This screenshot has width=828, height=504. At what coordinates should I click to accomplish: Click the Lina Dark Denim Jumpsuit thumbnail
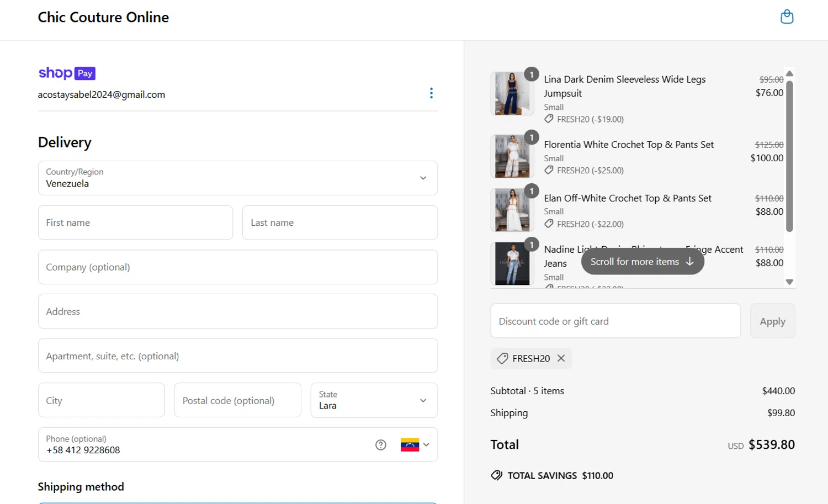click(x=512, y=93)
